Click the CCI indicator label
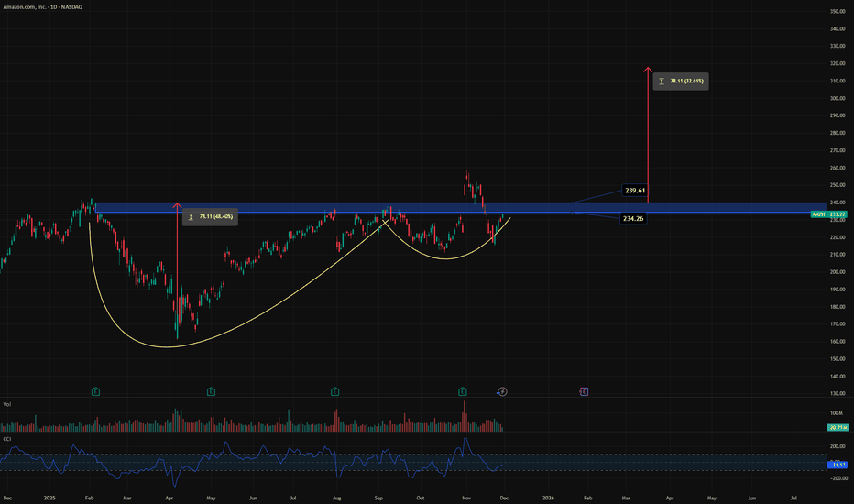This screenshot has width=854, height=504. coord(5,437)
